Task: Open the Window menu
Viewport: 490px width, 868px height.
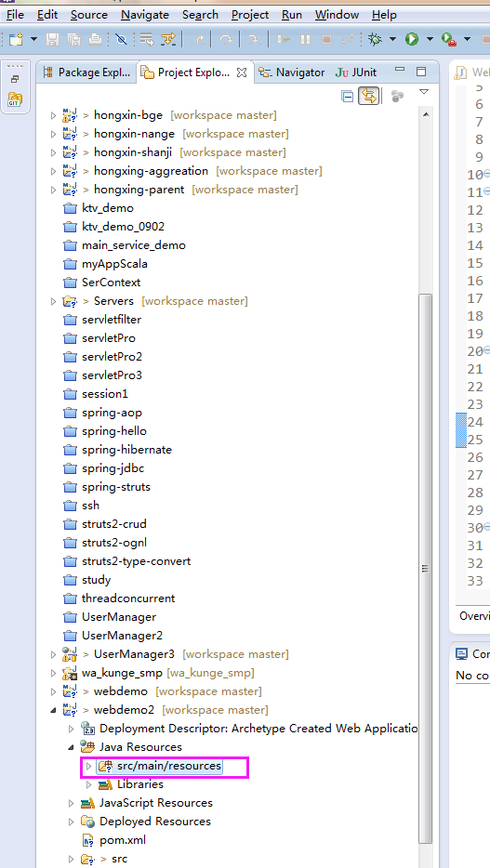Action: click(x=337, y=15)
